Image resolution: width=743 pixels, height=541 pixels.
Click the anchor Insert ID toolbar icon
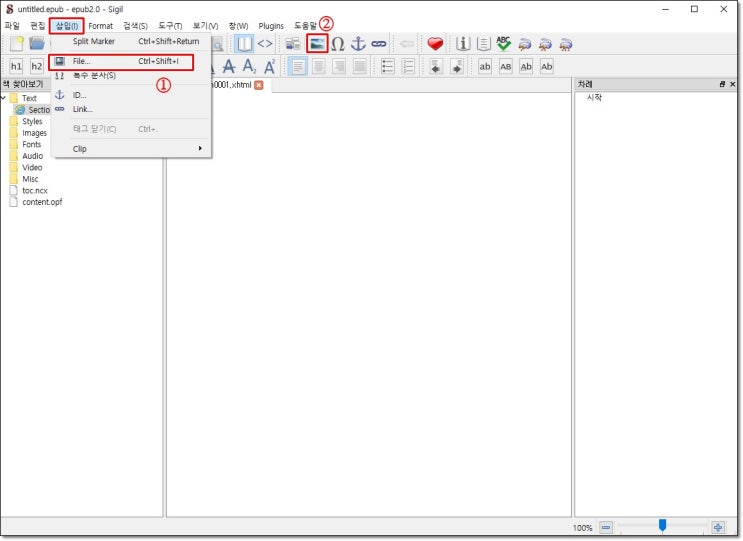tap(358, 44)
